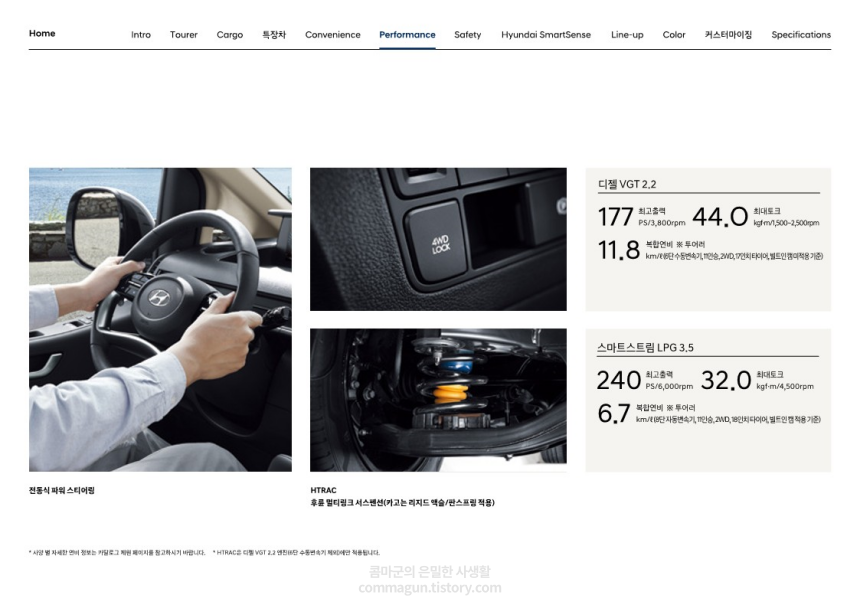Click the 전동식 파워 스티어링 caption

coord(61,490)
